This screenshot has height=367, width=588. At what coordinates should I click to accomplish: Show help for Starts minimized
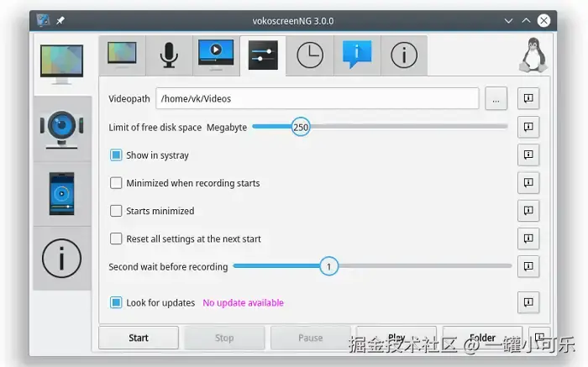528,211
